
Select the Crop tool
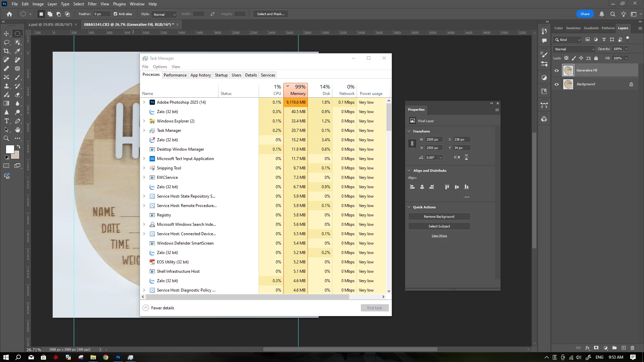(6, 51)
